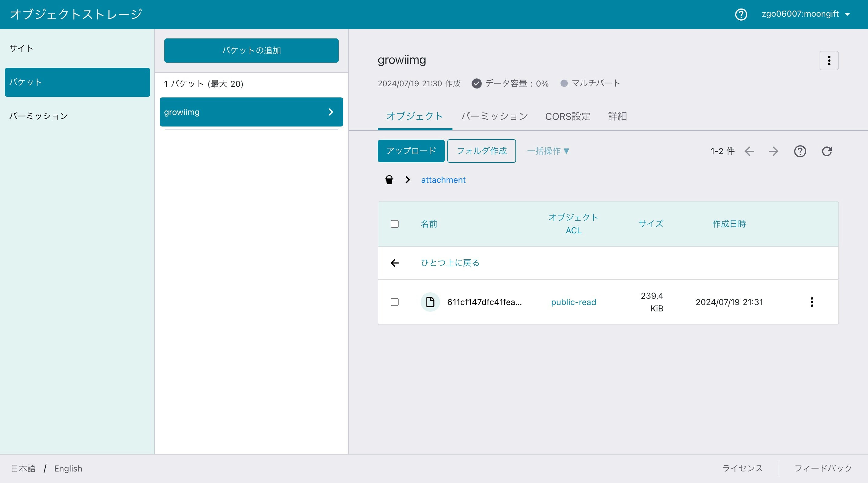Go to previous page arrow

(x=749, y=151)
